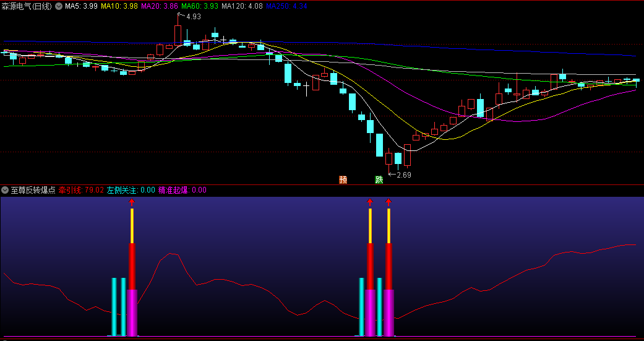644x341 pixels.
Task: Expand the dropdown next to 森源电气(日线)
Action: [x=59, y=6]
